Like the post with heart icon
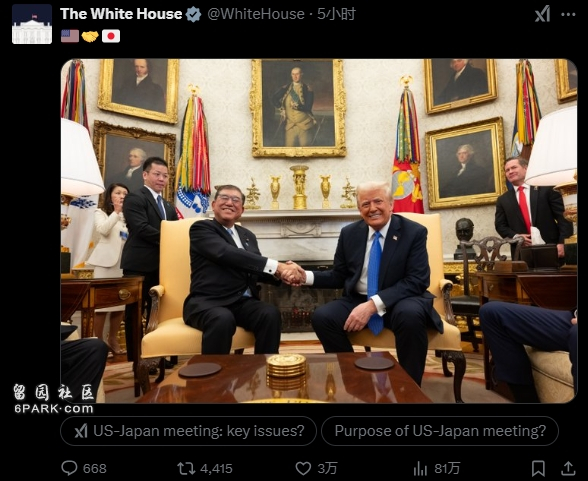The image size is (588, 481). [x=303, y=468]
